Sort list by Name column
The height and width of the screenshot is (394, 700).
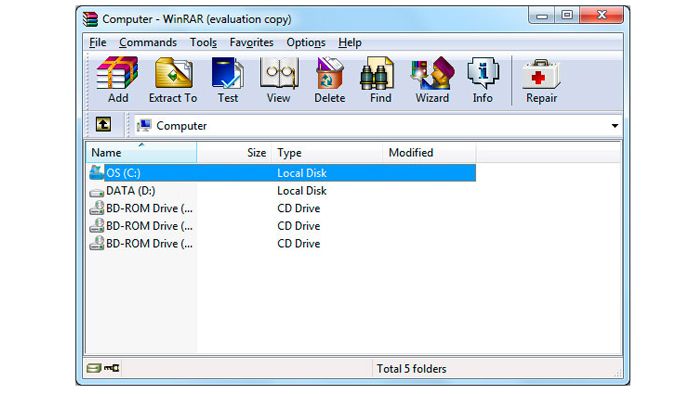click(x=141, y=153)
